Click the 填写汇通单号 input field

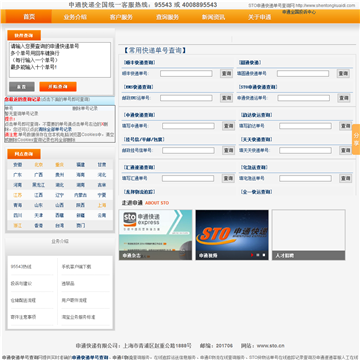(188, 179)
